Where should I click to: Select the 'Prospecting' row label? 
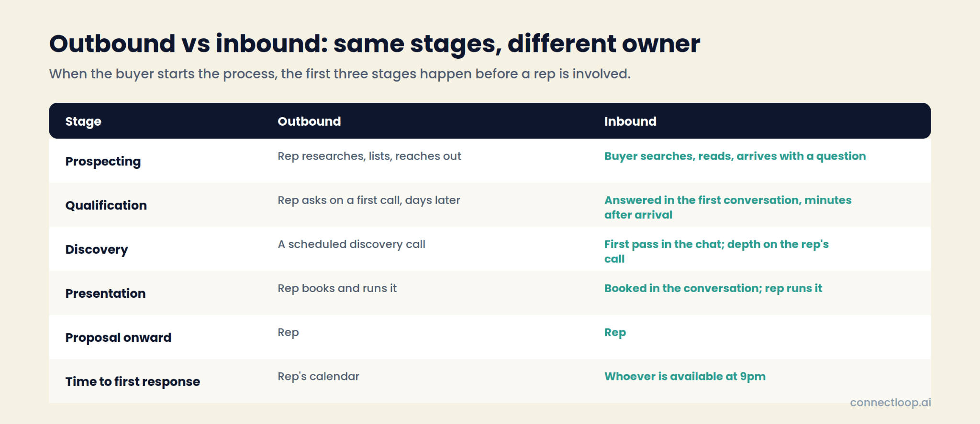[103, 162]
